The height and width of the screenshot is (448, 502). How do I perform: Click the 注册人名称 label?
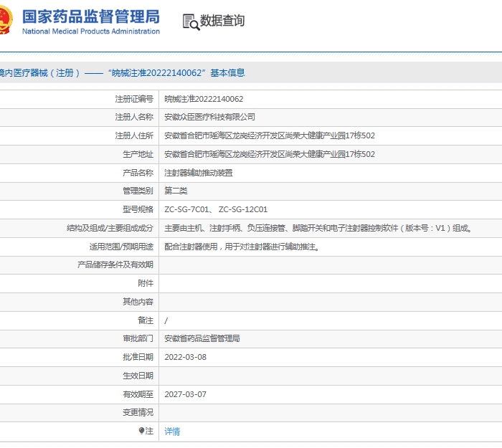(x=134, y=117)
